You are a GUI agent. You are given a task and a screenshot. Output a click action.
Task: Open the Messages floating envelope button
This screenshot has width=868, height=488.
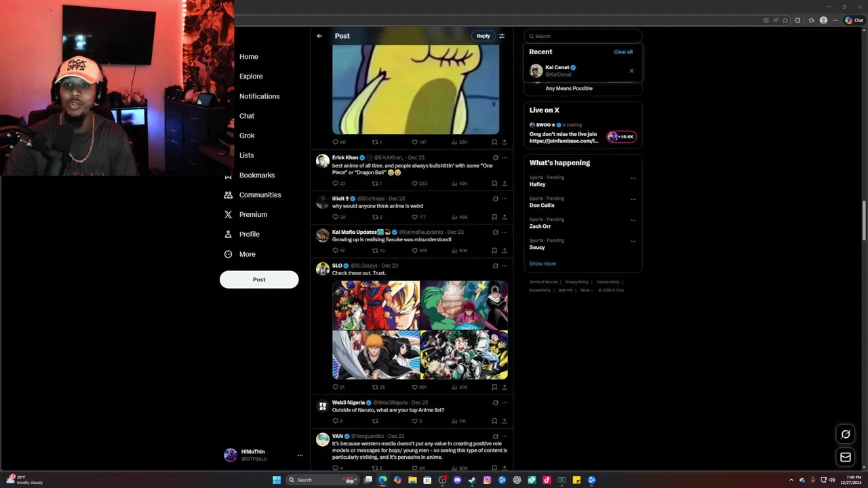846,457
